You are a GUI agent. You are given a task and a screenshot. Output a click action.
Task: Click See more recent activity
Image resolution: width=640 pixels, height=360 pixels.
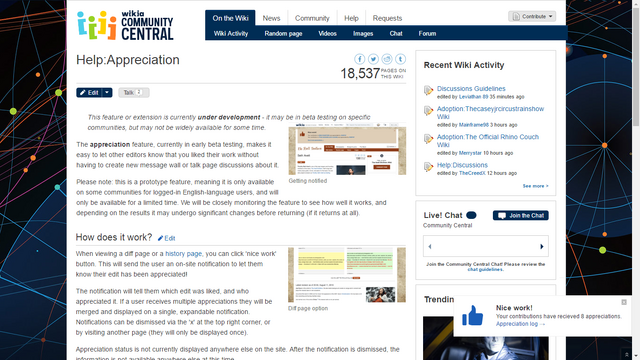536,186
